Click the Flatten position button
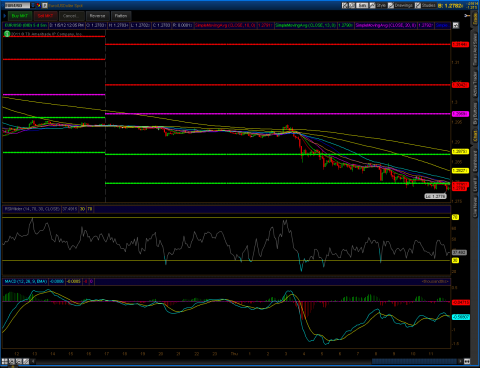 [121, 16]
